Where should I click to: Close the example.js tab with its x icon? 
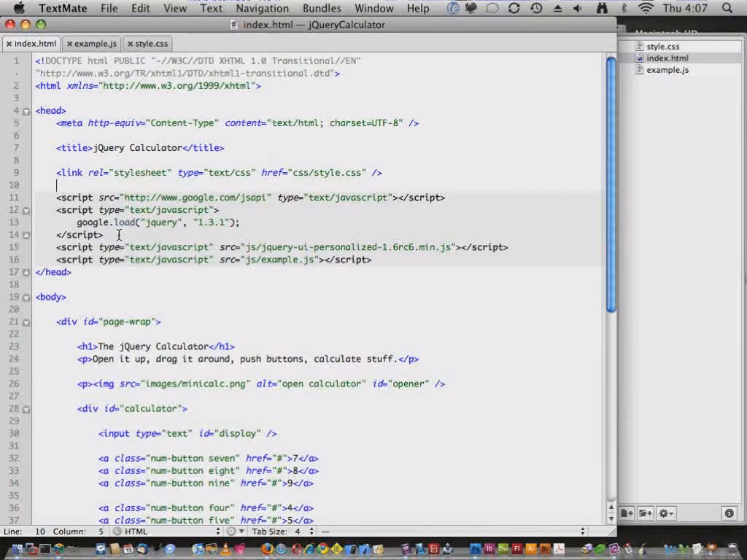pyautogui.click(x=69, y=44)
